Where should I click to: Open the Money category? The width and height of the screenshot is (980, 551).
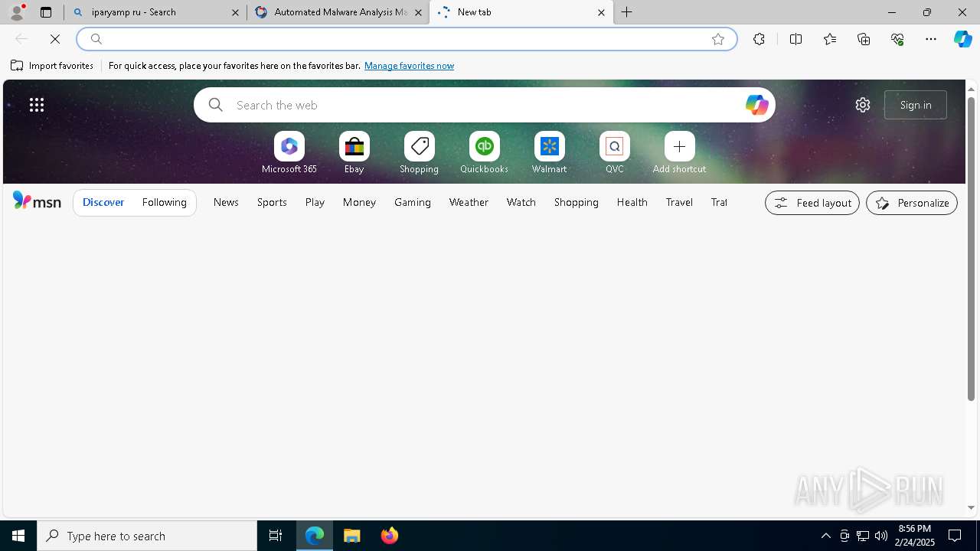[359, 202]
